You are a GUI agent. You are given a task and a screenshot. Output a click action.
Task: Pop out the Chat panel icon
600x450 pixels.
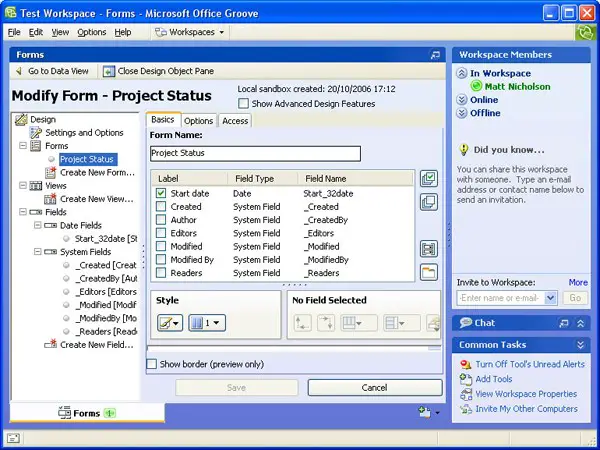click(x=564, y=323)
